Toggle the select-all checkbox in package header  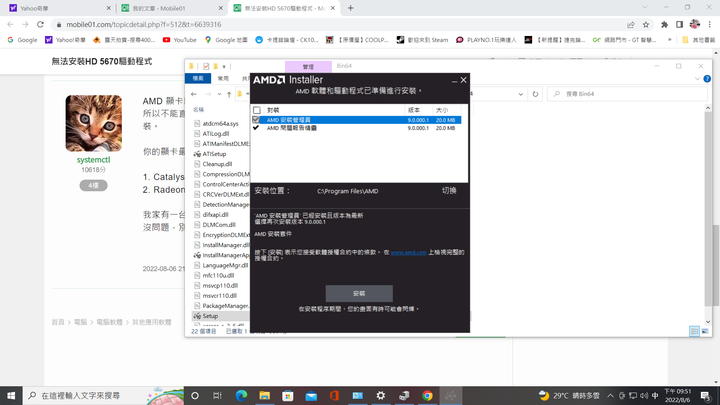tap(257, 110)
